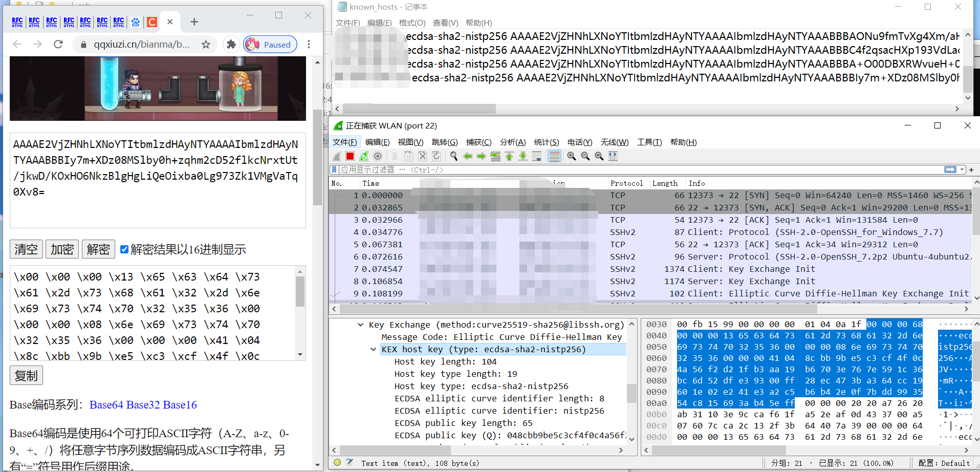
Task: Go back to previous packet arrow
Action: [468, 156]
